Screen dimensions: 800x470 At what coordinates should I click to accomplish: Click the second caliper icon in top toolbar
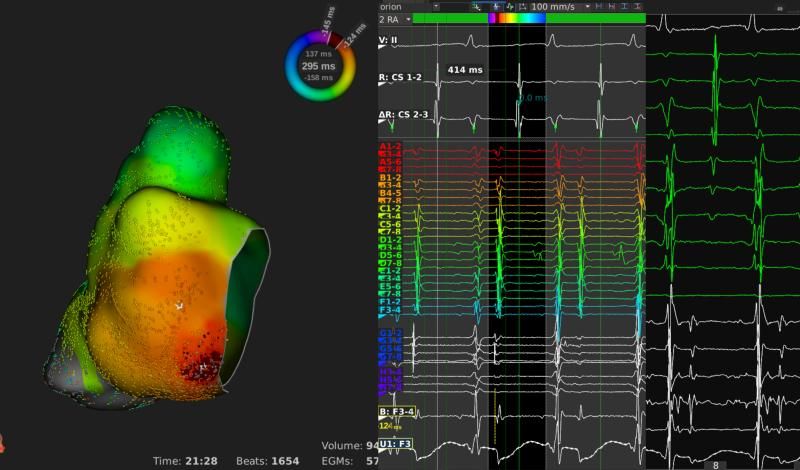(611, 6)
